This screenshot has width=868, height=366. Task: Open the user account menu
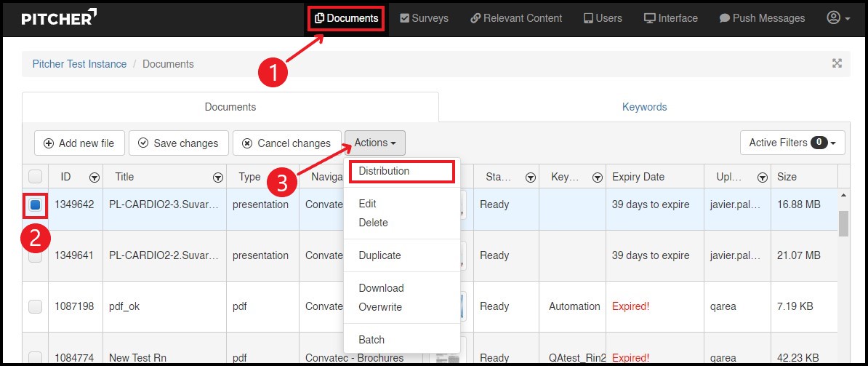[x=838, y=18]
